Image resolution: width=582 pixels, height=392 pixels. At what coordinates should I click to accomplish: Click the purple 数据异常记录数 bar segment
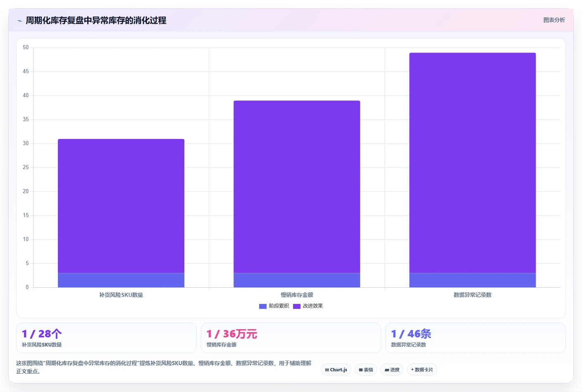click(x=472, y=163)
